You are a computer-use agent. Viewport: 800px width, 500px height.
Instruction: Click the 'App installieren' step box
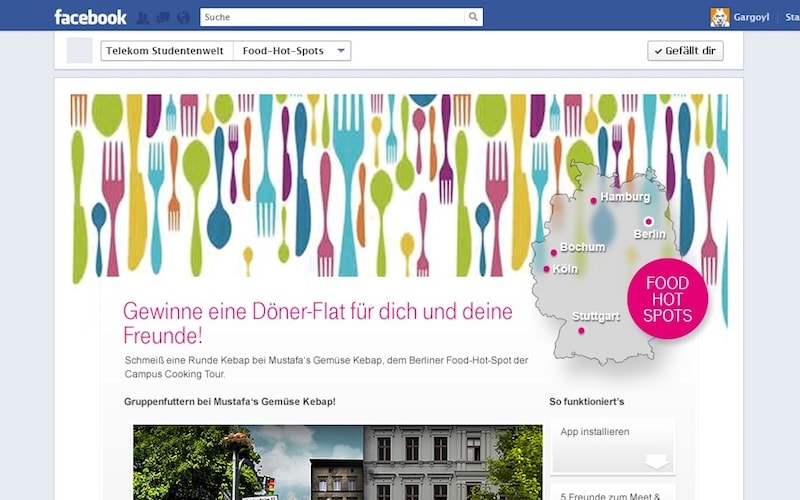612,445
